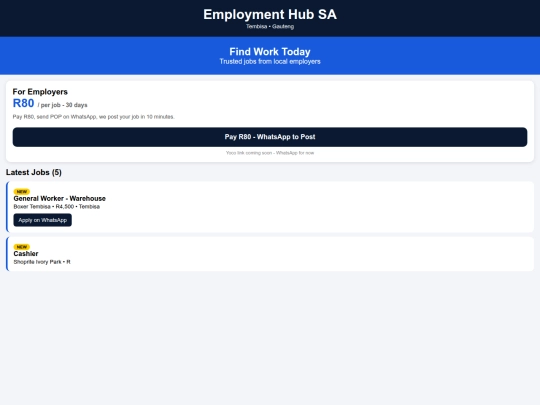Click 'Trusted jobs from local employers' text

tap(270, 62)
